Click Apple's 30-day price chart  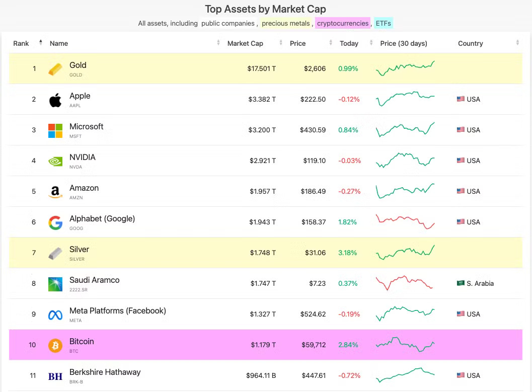tap(405, 99)
